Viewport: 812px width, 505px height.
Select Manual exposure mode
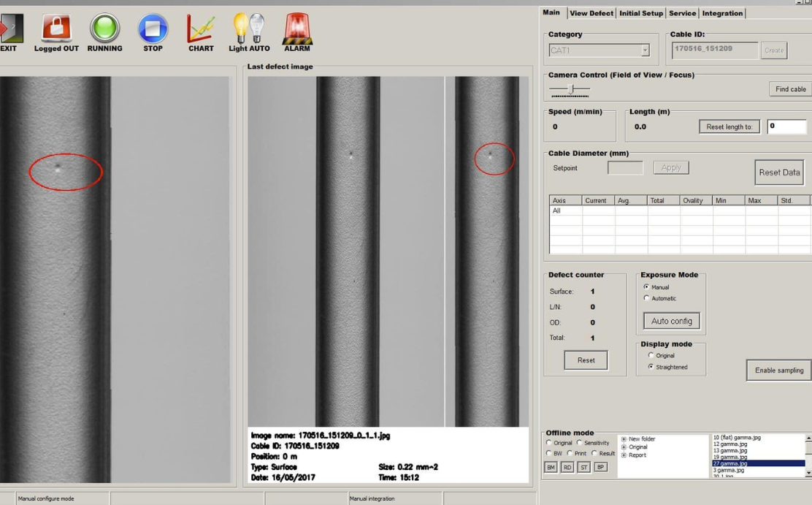click(x=646, y=286)
